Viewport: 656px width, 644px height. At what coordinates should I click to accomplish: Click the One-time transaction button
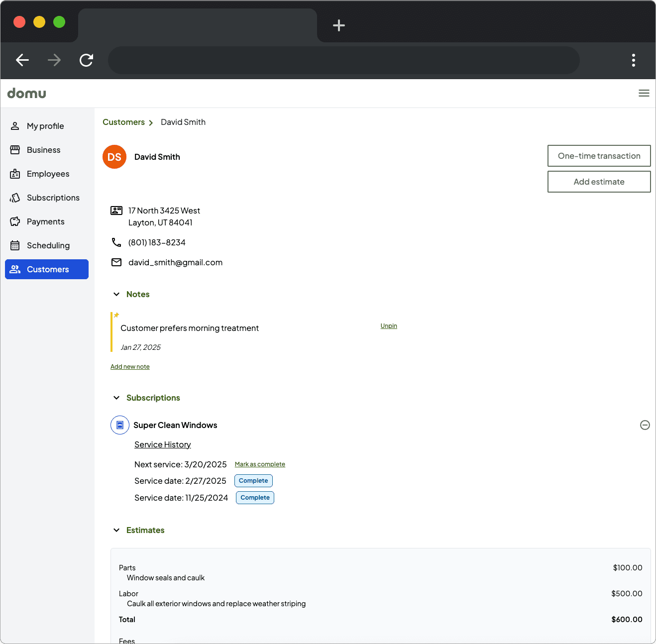pyautogui.click(x=599, y=156)
